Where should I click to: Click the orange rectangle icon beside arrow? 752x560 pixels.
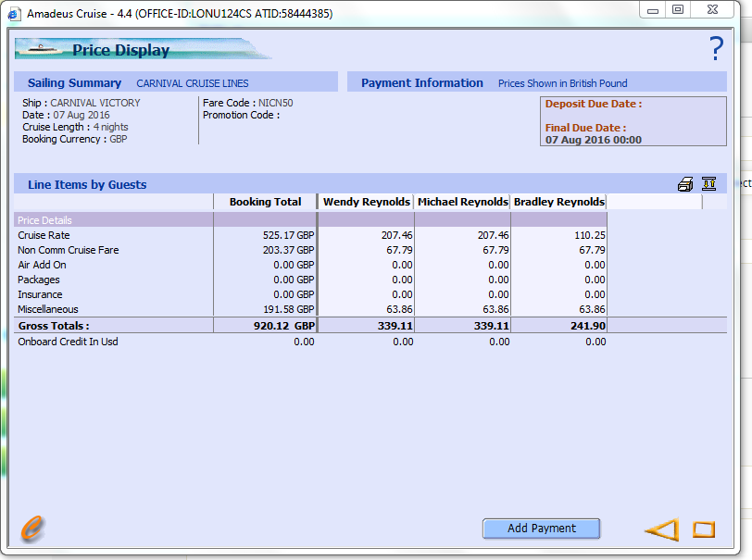(x=704, y=529)
